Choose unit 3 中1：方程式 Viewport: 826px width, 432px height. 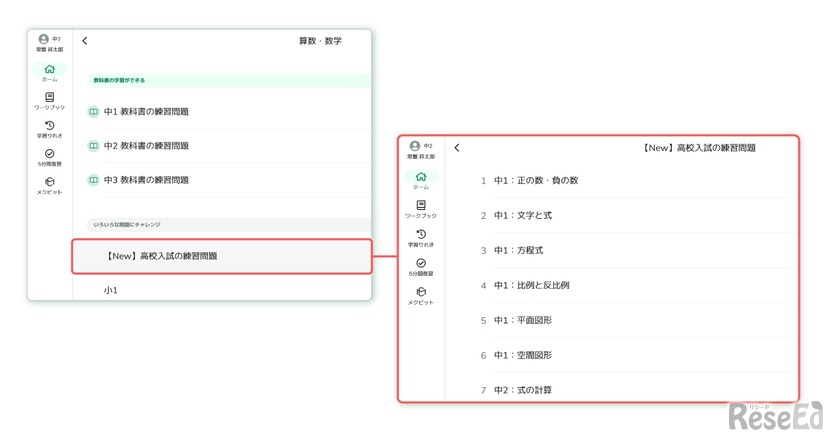coord(518,250)
